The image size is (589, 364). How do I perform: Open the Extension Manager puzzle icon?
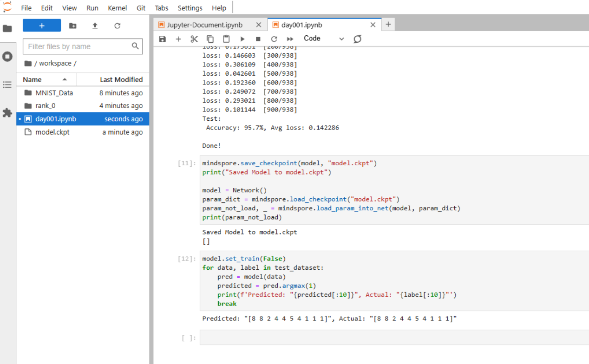click(7, 112)
